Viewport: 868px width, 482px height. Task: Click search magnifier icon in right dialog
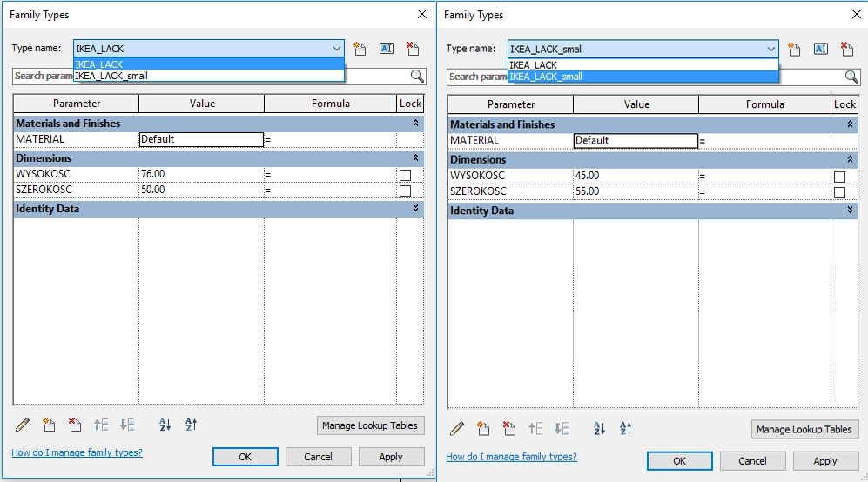tap(852, 77)
